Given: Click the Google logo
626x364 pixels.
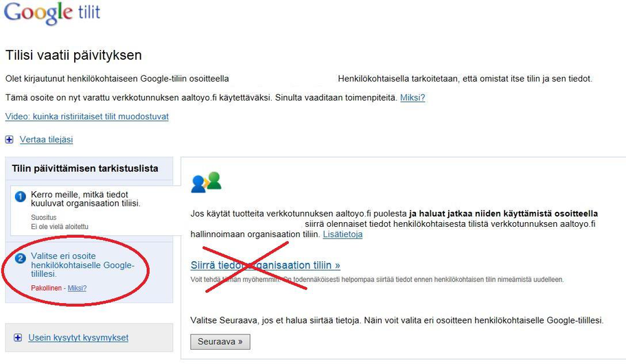Looking at the screenshot, I should [38, 14].
